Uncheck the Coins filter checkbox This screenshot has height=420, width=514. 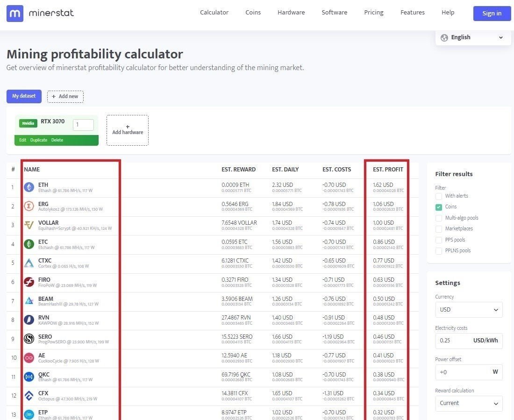(x=439, y=207)
